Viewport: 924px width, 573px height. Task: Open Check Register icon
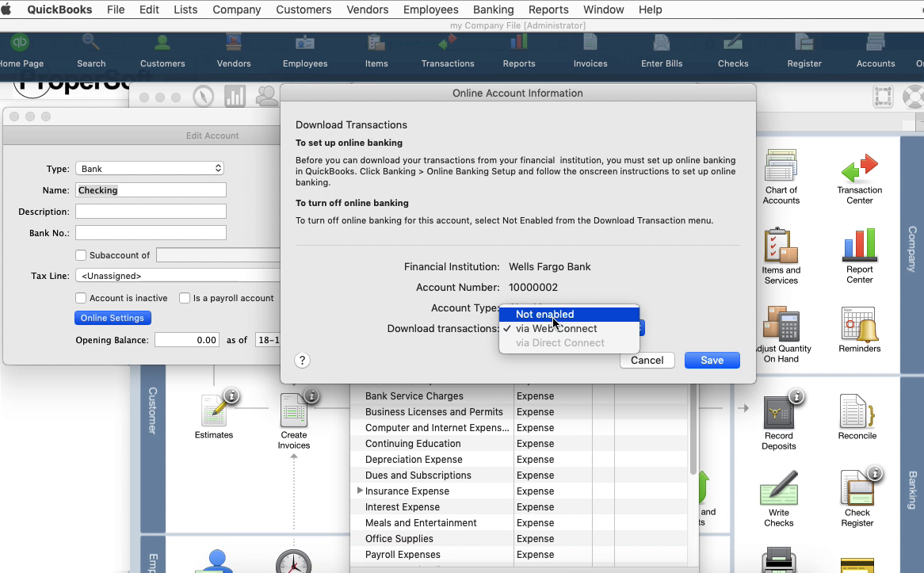point(857,499)
